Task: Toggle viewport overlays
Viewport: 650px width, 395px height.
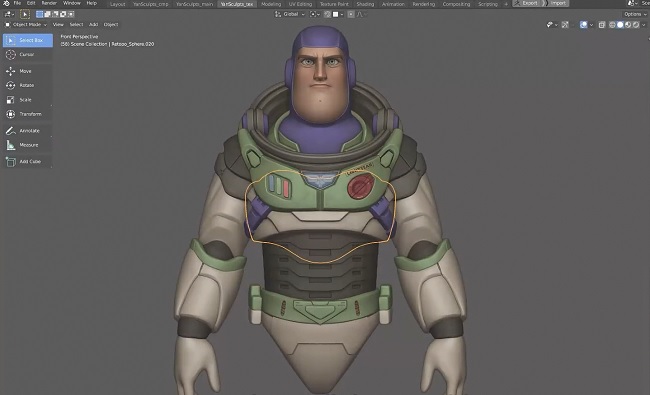Action: coord(584,25)
